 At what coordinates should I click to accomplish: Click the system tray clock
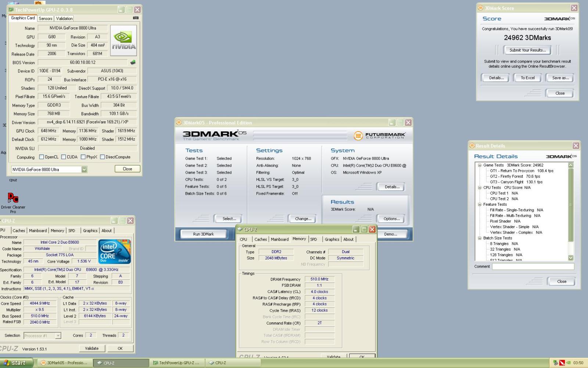[578, 363]
